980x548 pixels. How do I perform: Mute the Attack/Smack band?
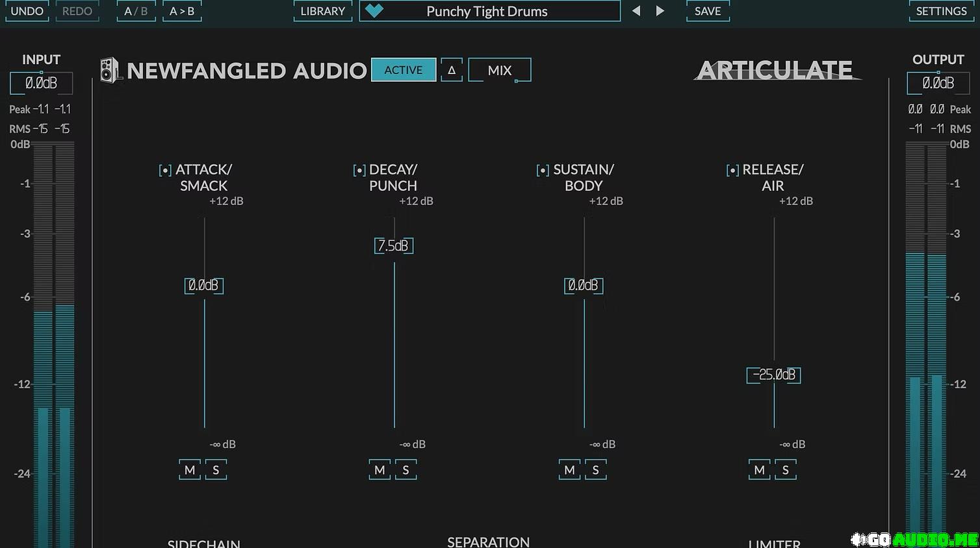(x=190, y=469)
